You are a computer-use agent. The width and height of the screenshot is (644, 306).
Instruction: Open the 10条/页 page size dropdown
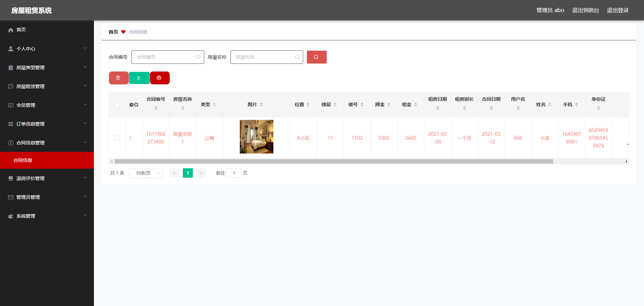pyautogui.click(x=146, y=173)
